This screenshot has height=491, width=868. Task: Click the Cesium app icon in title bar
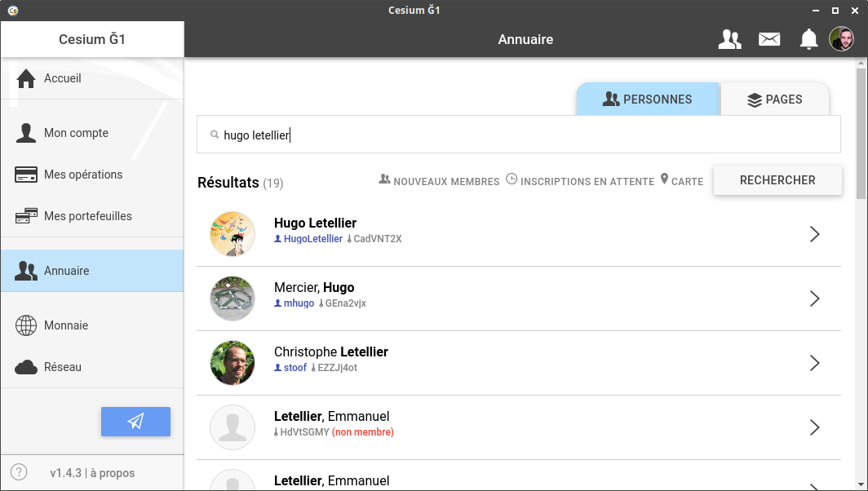click(x=13, y=10)
